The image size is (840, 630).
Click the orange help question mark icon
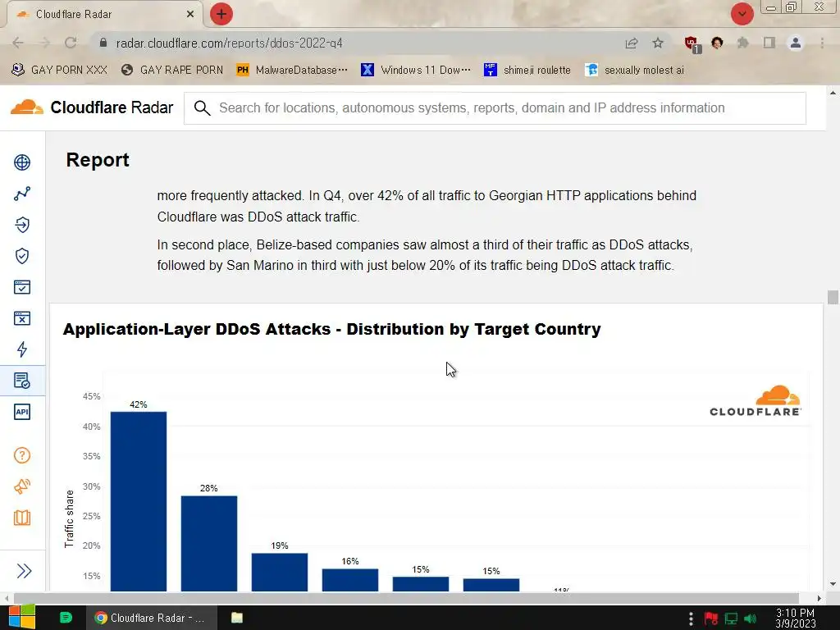point(22,455)
